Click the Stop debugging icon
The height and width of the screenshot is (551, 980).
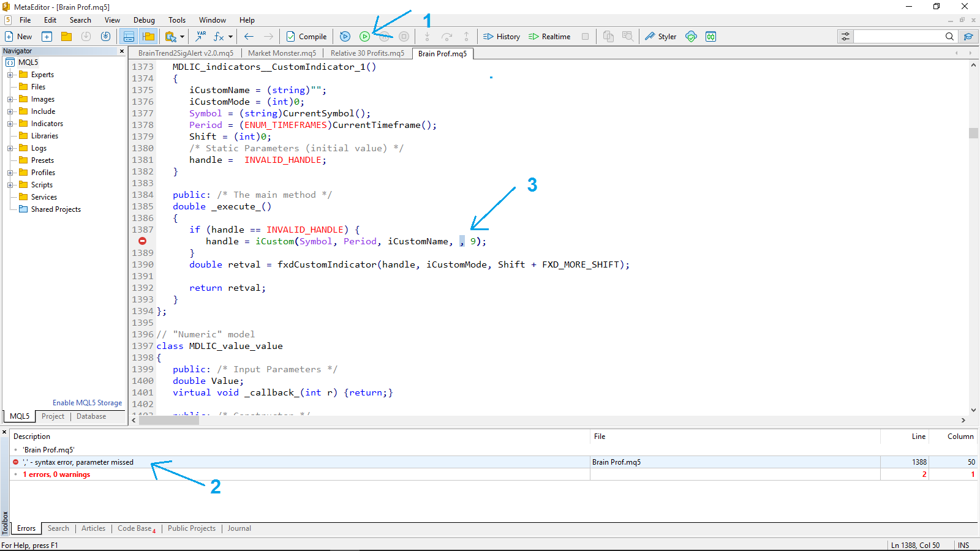(x=404, y=37)
